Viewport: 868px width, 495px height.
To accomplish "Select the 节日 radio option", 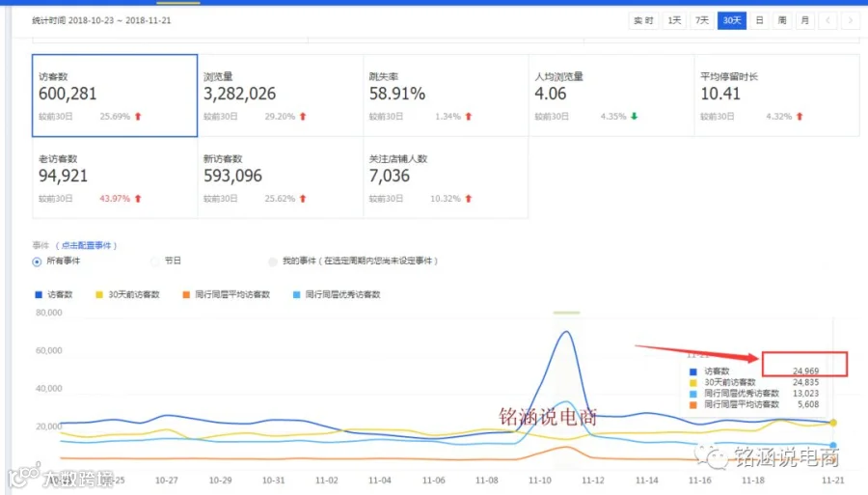I will tap(155, 261).
